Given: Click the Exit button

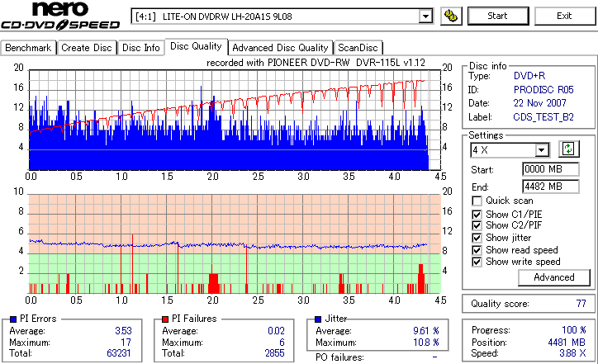Looking at the screenshot, I should click(x=564, y=16).
